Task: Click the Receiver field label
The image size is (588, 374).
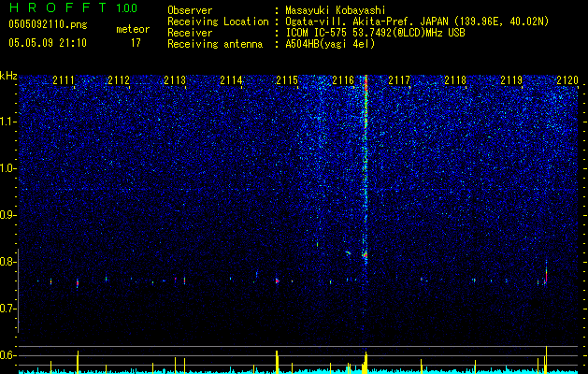Action: 190,33
